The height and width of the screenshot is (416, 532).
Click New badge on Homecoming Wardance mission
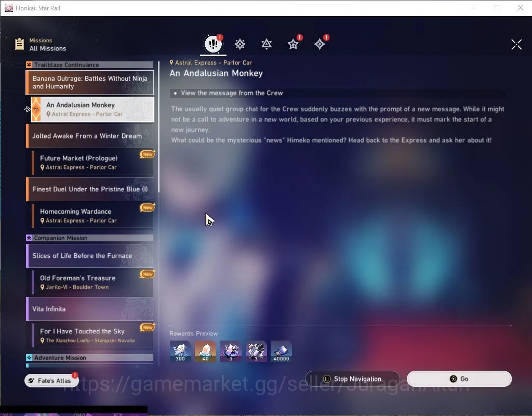[x=148, y=207]
